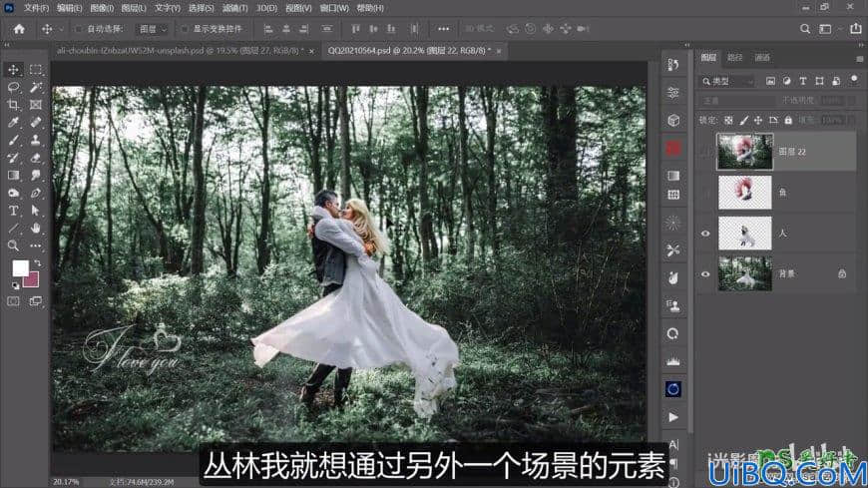Select the Eyedropper tool

pyautogui.click(x=14, y=123)
